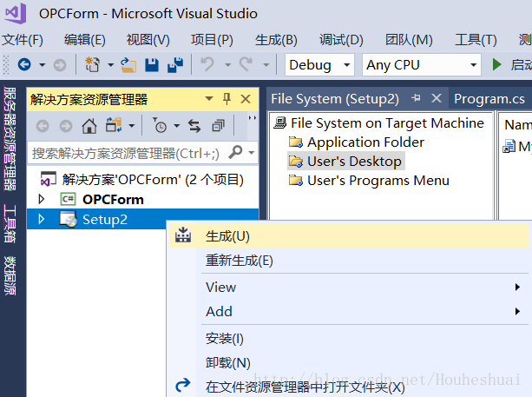The width and height of the screenshot is (532, 397).
Task: Pin the File System (Setup2) tab
Action: pos(416,98)
